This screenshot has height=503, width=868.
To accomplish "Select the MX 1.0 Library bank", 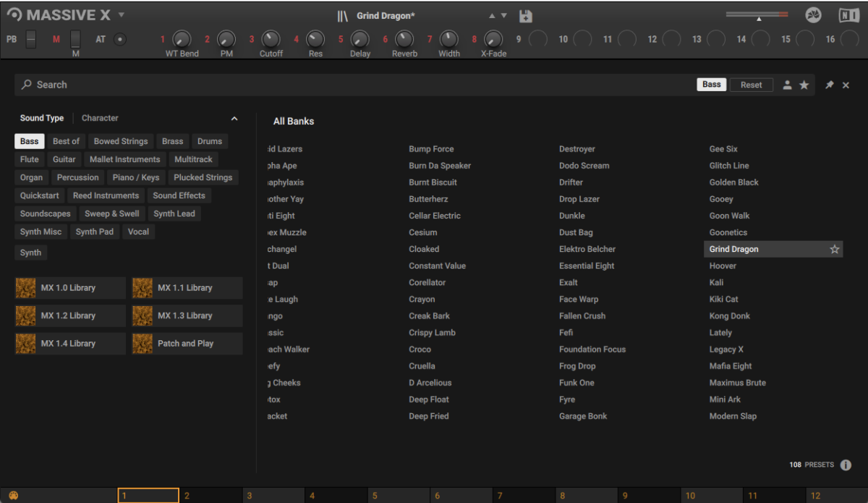I will 70,288.
